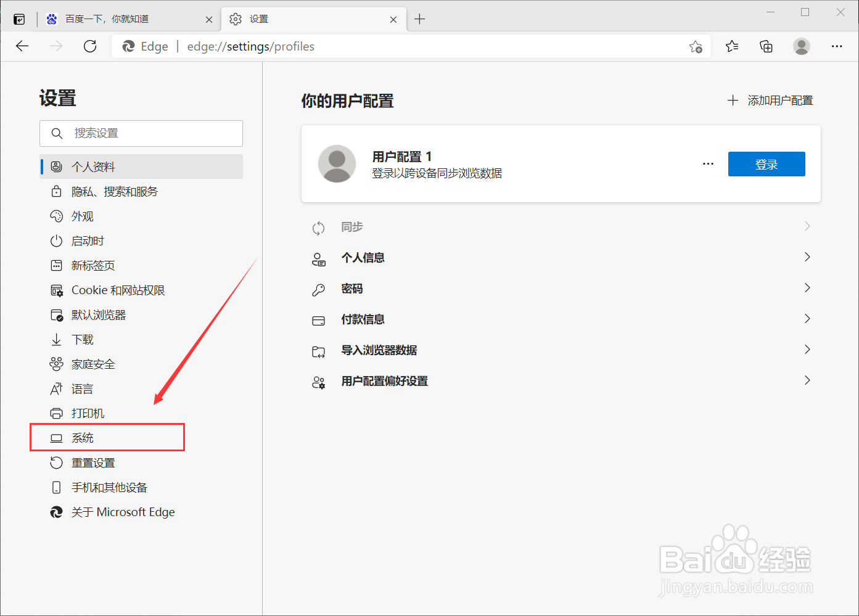Open 默认浏览器 settings section
859x616 pixels.
(141, 314)
